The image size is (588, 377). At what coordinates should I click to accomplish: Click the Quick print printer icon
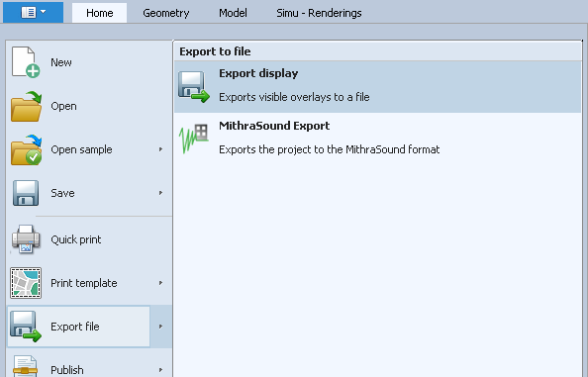(26, 239)
